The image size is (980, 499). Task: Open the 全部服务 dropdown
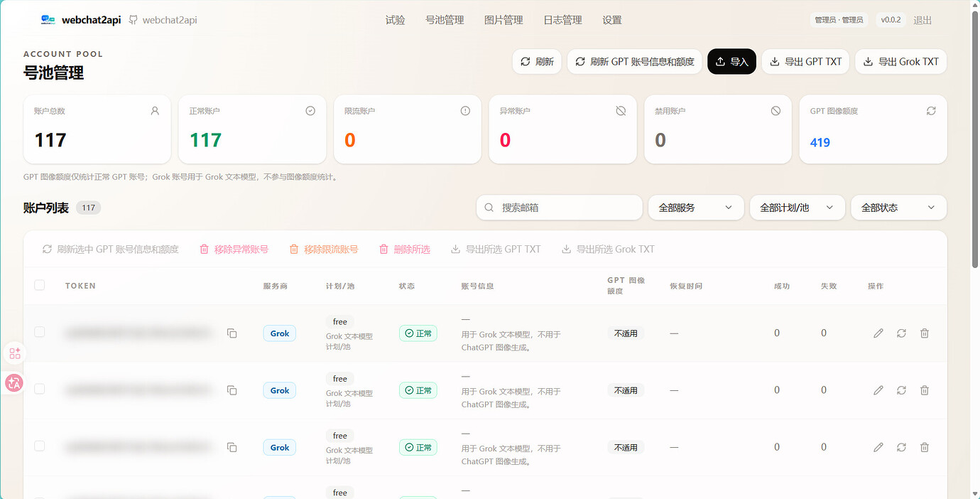point(696,208)
